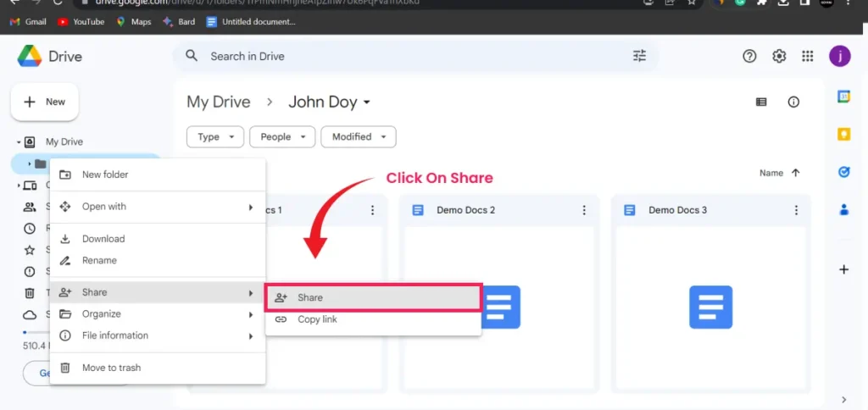Open more options for Demo Docs 2
This screenshot has width=868, height=410.
(584, 210)
